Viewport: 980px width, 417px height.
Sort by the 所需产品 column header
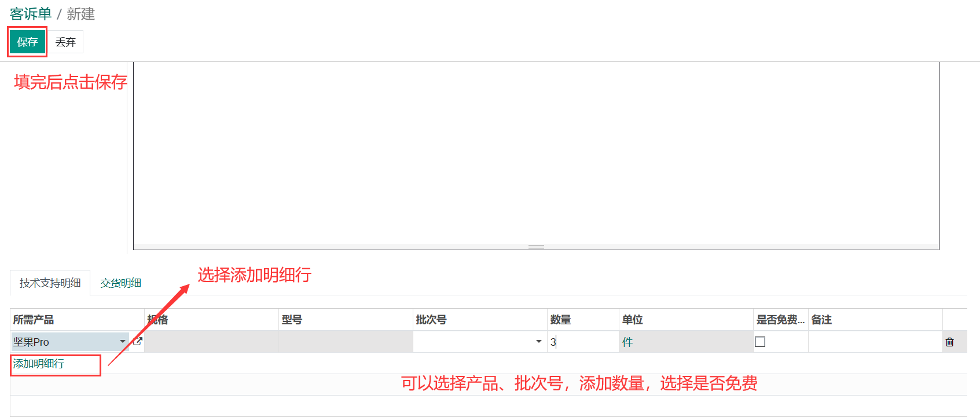[x=34, y=320]
